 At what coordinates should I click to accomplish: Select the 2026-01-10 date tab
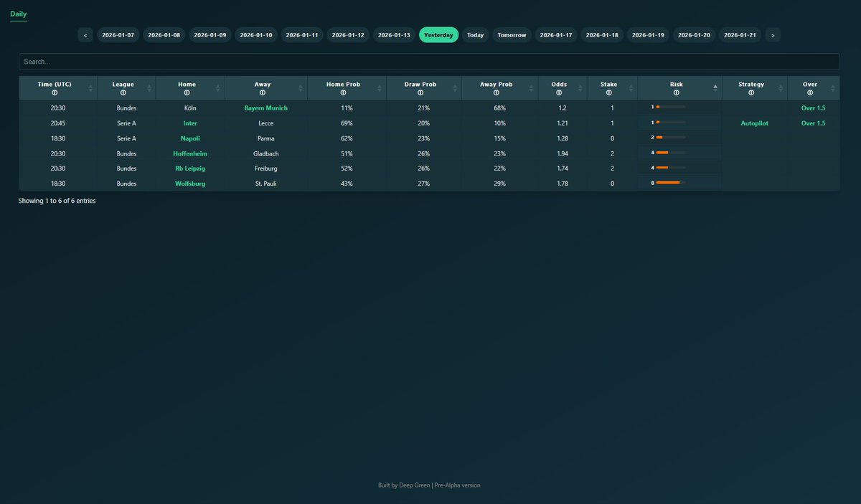tap(256, 34)
